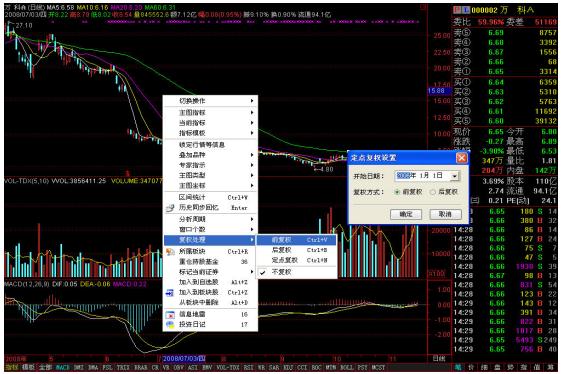
Task: Expand the 专家指示 submenu
Action: click(x=210, y=165)
